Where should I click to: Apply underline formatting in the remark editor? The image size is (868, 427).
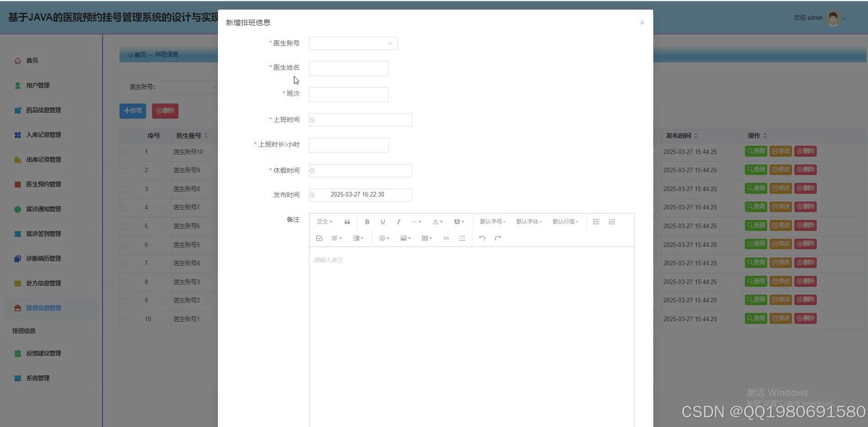383,221
